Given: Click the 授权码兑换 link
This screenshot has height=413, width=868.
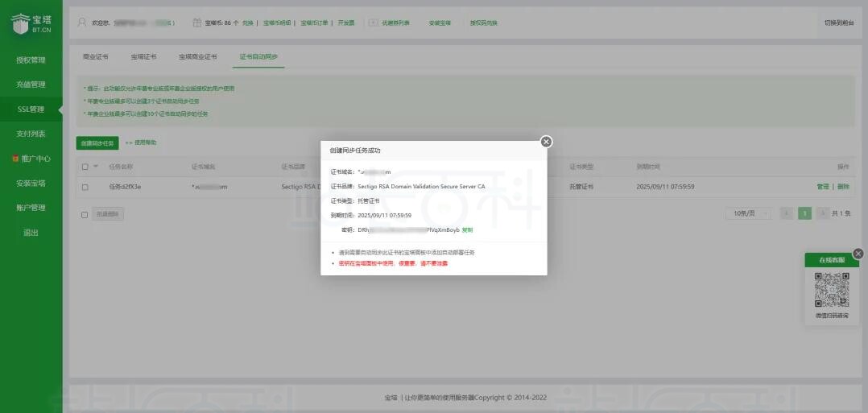Looking at the screenshot, I should [x=484, y=23].
